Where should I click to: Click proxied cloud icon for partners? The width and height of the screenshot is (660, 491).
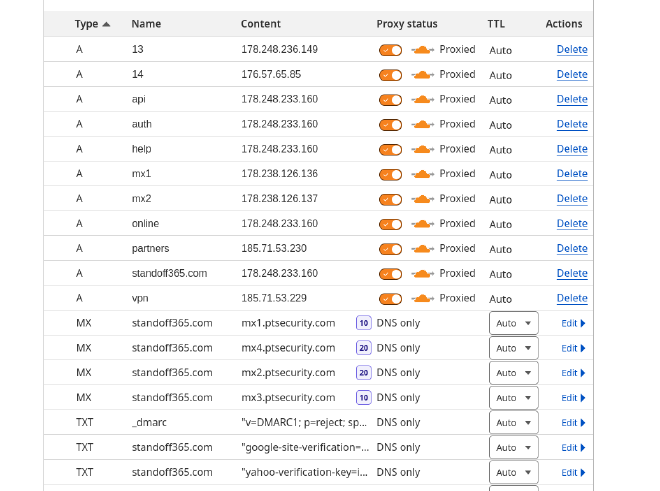[423, 249]
